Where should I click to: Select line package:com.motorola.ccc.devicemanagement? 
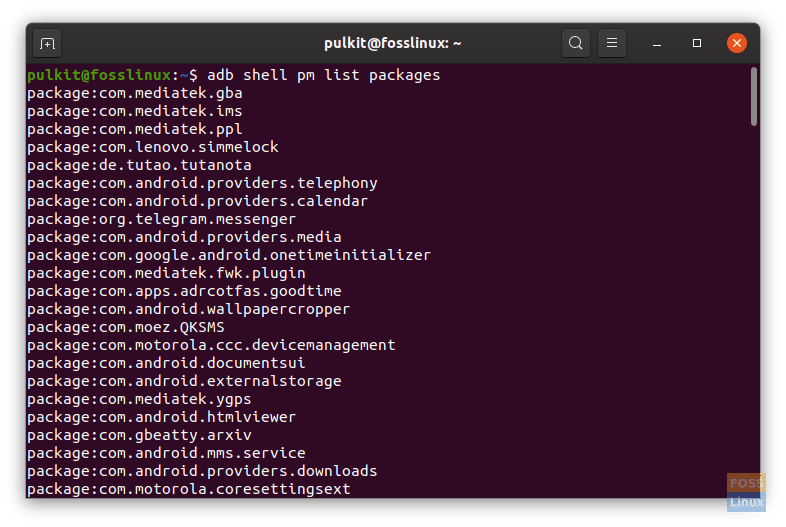click(212, 345)
